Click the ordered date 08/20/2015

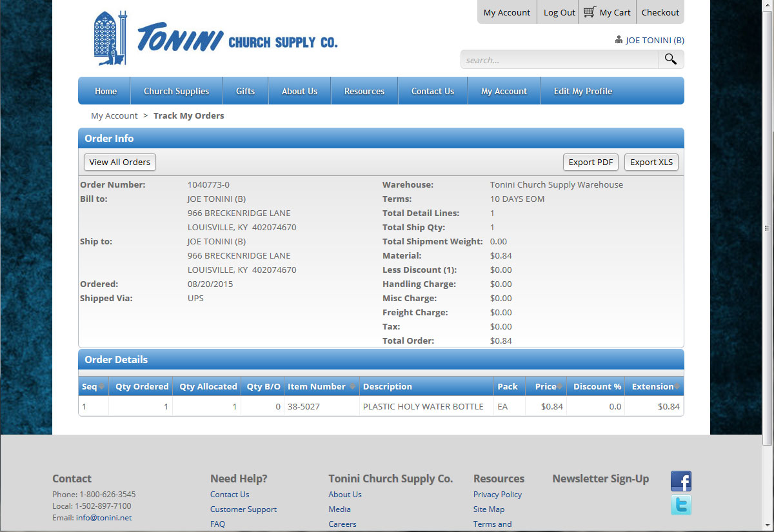point(210,284)
